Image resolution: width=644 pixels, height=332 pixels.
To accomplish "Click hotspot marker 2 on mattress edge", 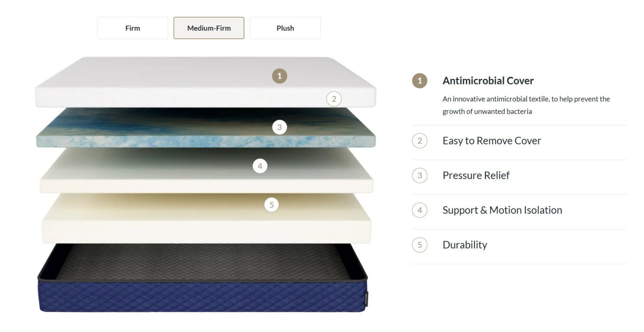I will tap(334, 99).
